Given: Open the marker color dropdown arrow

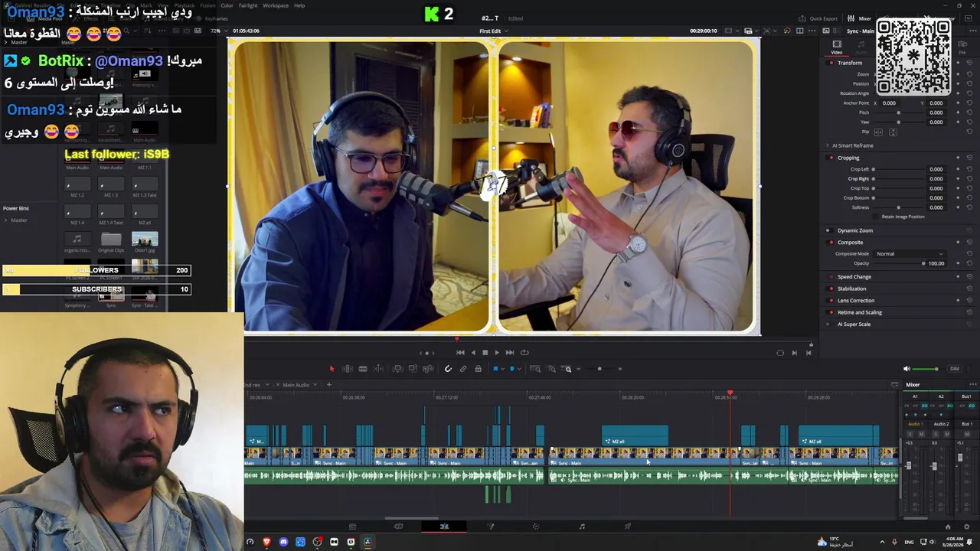Looking at the screenshot, I should click(x=518, y=369).
